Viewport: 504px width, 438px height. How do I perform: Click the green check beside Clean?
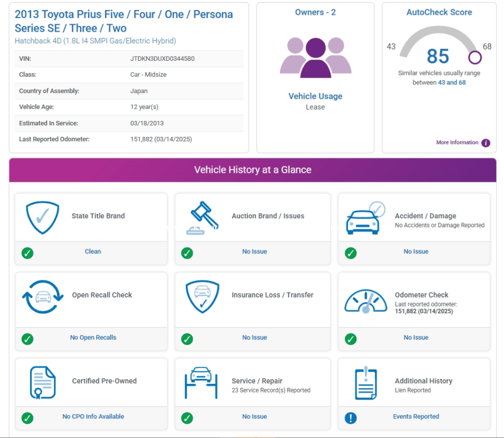28,253
